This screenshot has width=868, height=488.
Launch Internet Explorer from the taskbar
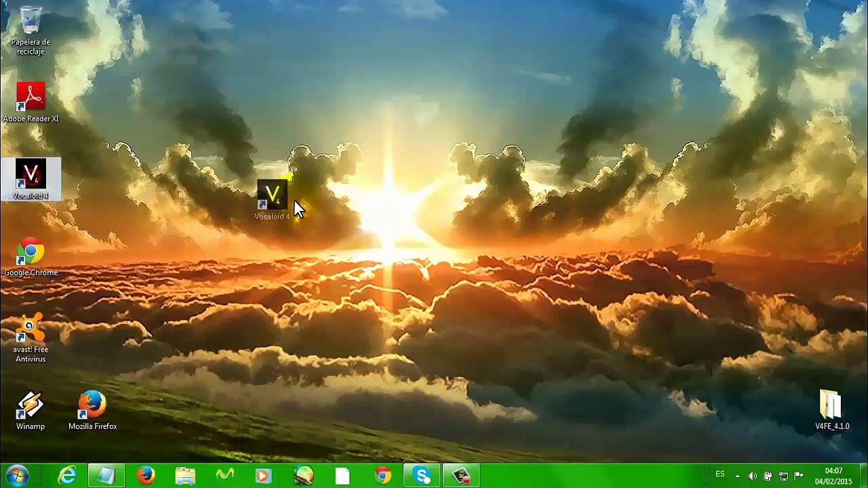(67, 476)
